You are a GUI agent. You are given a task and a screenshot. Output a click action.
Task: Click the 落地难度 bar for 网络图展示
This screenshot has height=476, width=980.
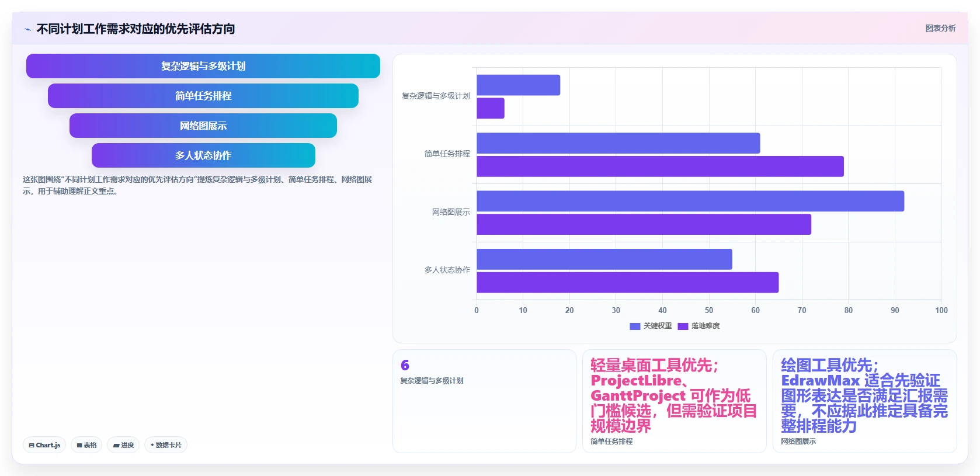(644, 224)
